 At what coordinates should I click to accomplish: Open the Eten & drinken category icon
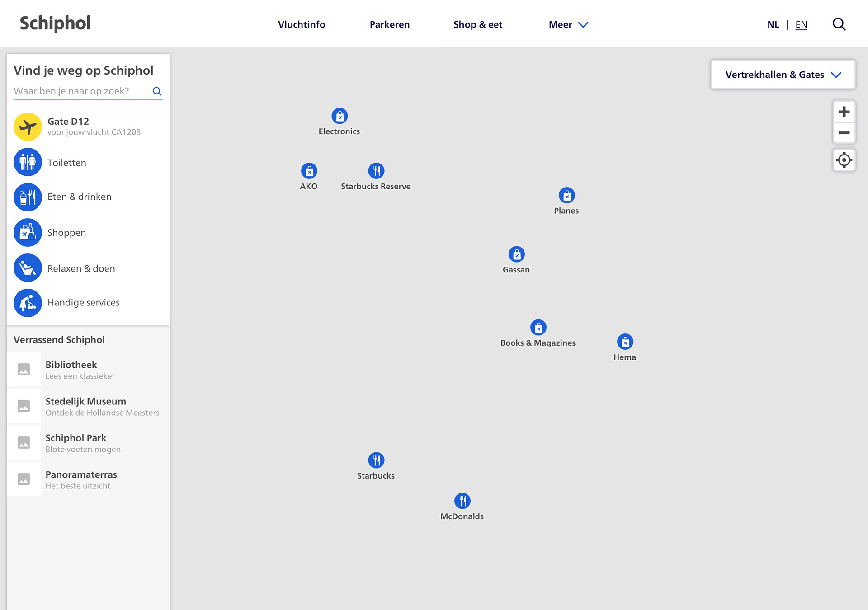pyautogui.click(x=28, y=197)
